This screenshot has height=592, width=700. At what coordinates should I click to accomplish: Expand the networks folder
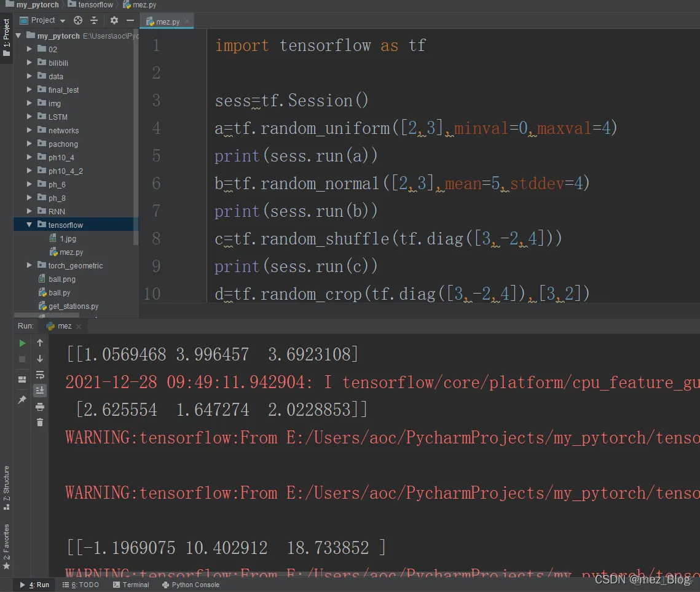pyautogui.click(x=29, y=130)
